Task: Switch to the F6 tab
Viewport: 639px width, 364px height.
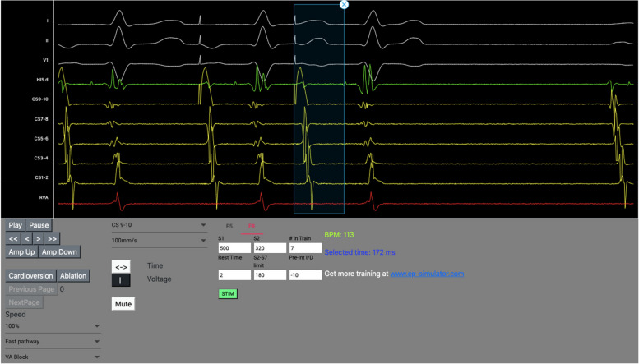Action: (x=252, y=225)
